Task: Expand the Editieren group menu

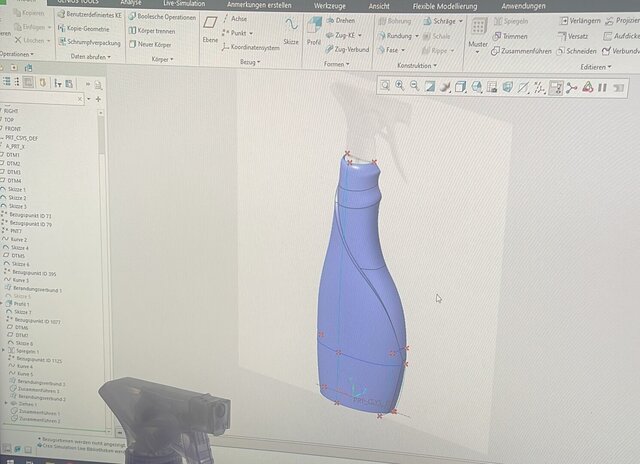Action: [x=596, y=67]
